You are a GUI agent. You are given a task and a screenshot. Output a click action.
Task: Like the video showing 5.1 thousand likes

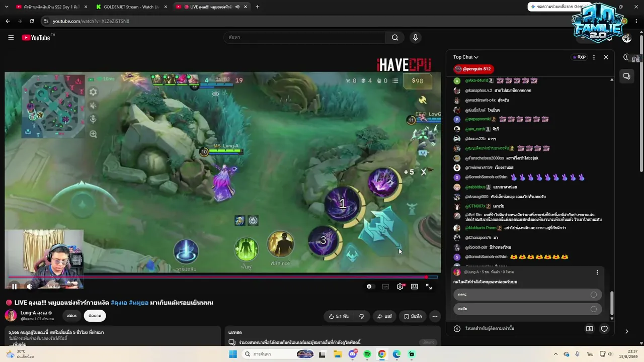(339, 316)
